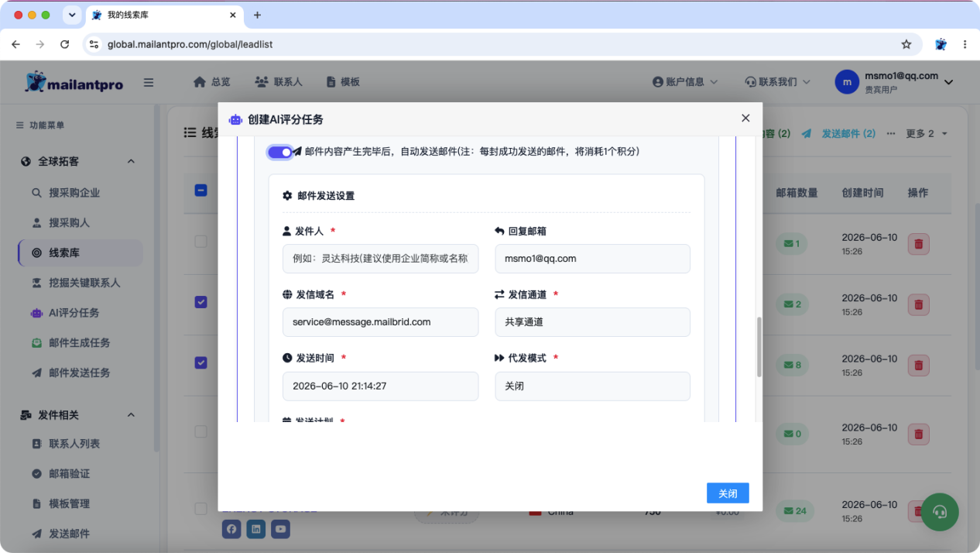Open the YouTube icon in last row
Screen dimensions: 980x553
point(280,529)
